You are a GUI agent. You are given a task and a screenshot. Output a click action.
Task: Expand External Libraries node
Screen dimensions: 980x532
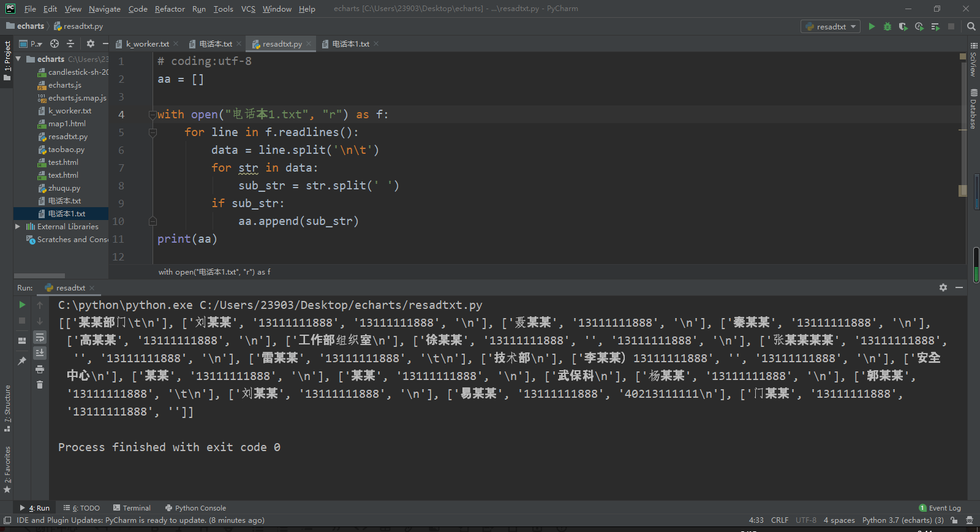point(18,226)
